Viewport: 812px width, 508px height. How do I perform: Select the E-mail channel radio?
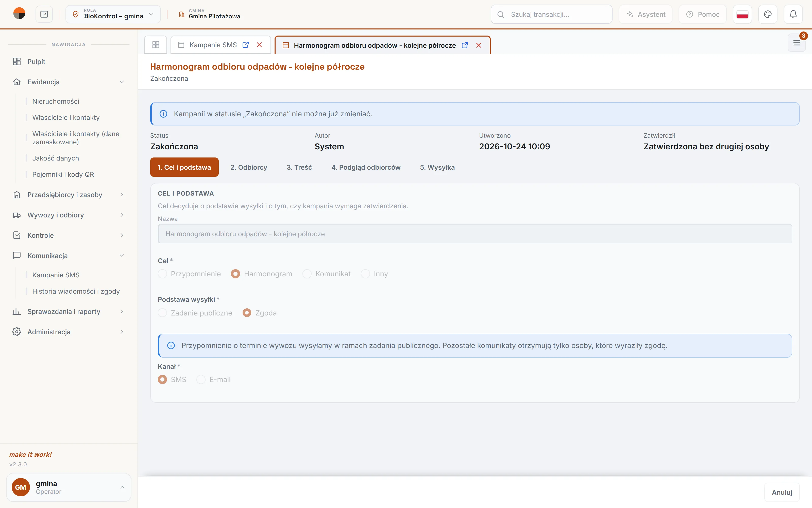pos(201,379)
